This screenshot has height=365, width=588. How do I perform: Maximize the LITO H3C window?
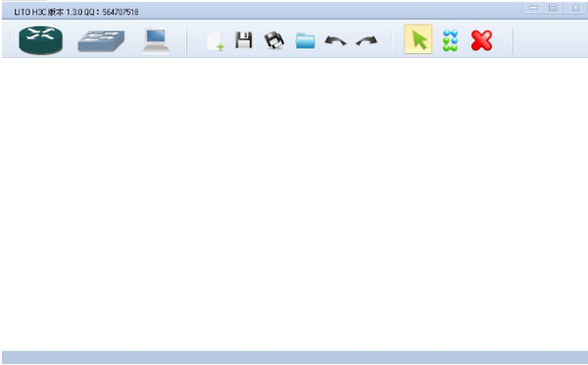click(x=553, y=8)
